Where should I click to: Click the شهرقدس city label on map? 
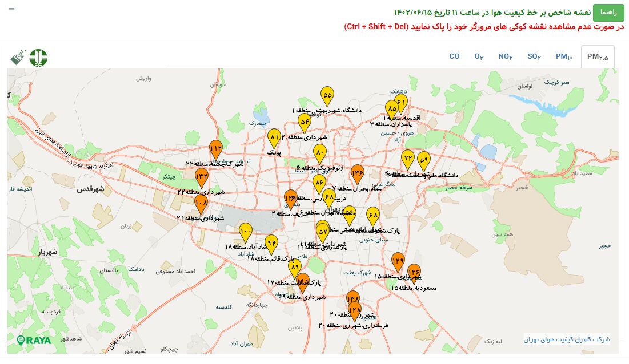(x=91, y=189)
